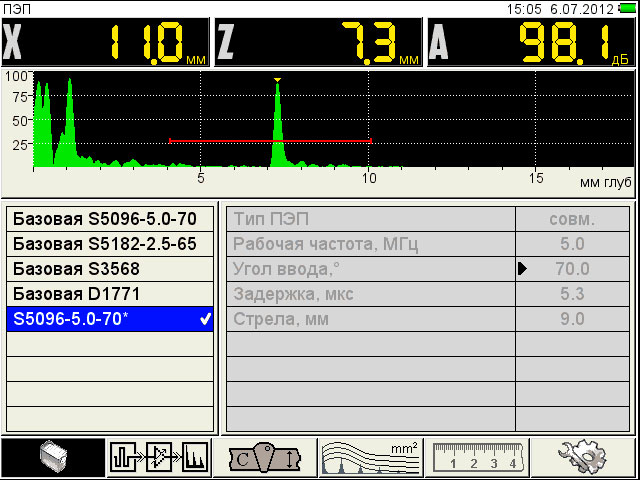Open the Тип ПЭП value field совм.
640x480 pixels.
click(x=572, y=218)
